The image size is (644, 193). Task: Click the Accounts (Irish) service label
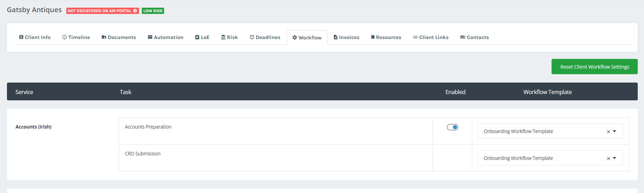33,127
